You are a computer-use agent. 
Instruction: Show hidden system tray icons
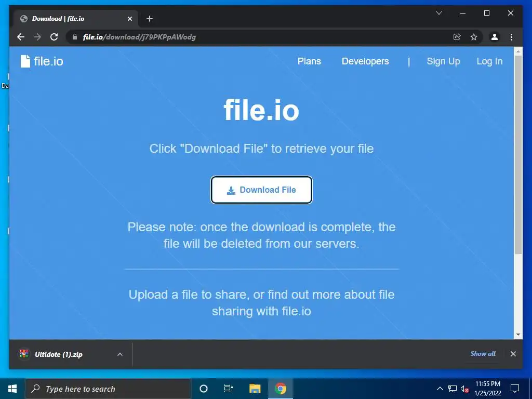(x=440, y=389)
